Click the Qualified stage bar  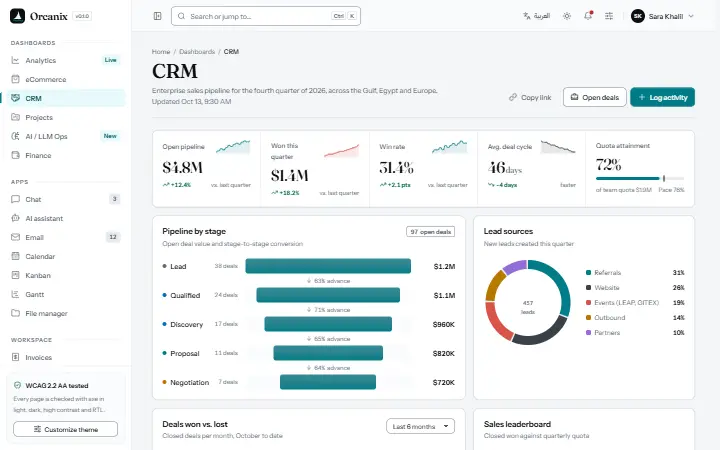(x=328, y=295)
